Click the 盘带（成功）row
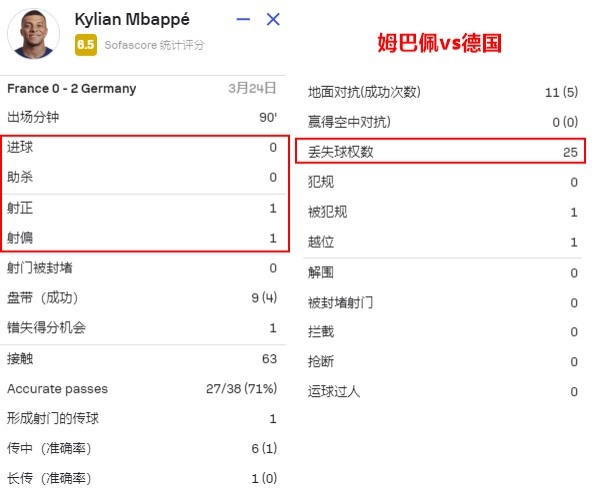Image resolution: width=600 pixels, height=490 pixels. click(x=142, y=298)
